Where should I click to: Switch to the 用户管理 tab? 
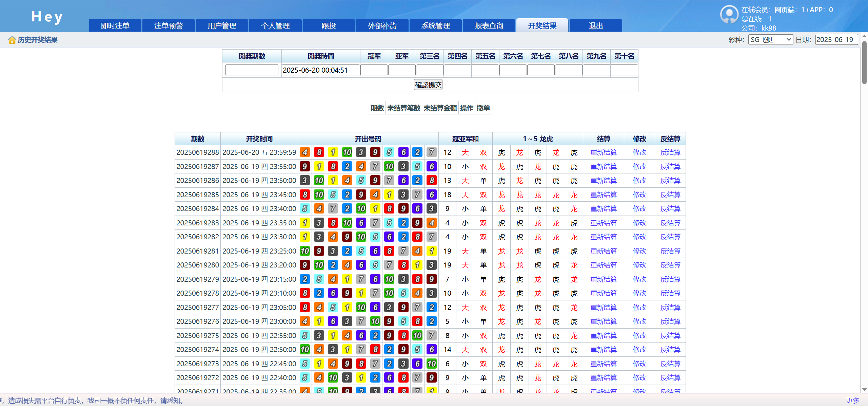pos(222,26)
